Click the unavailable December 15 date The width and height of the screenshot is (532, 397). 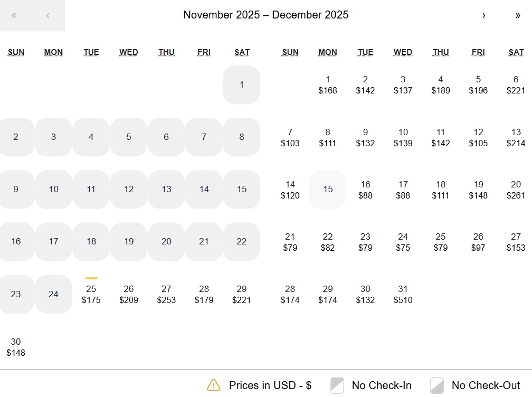tap(327, 189)
